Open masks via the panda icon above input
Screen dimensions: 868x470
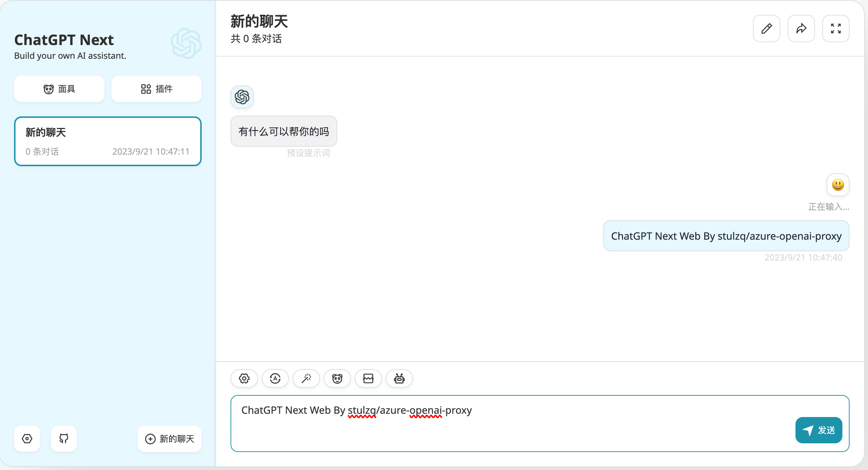[x=337, y=378]
